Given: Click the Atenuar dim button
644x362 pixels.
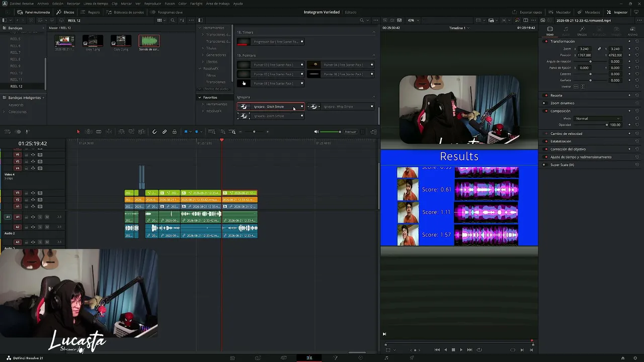Looking at the screenshot, I should (x=350, y=132).
